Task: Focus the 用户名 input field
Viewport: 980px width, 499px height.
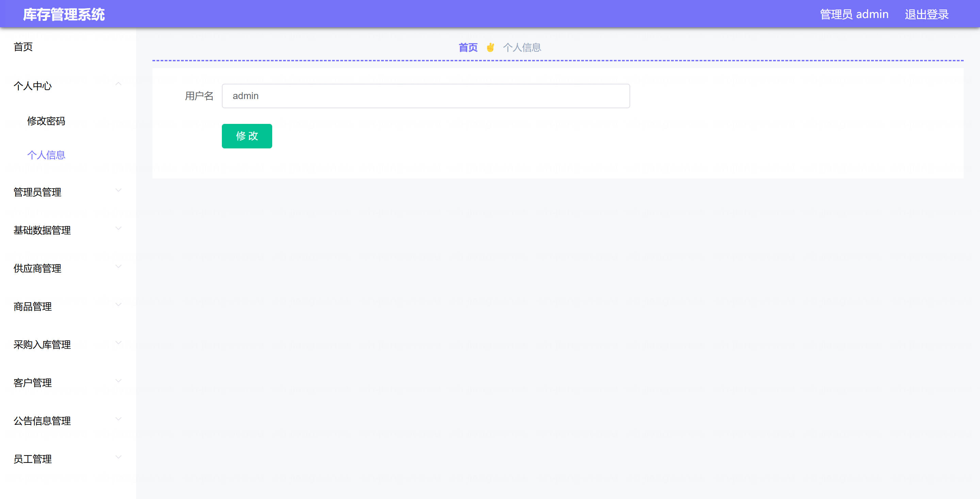Action: tap(426, 96)
